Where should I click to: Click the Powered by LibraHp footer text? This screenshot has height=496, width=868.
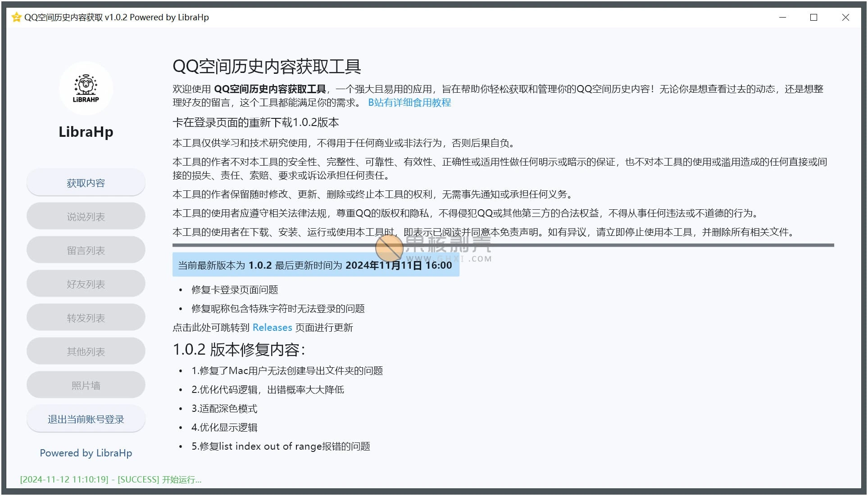pyautogui.click(x=86, y=453)
